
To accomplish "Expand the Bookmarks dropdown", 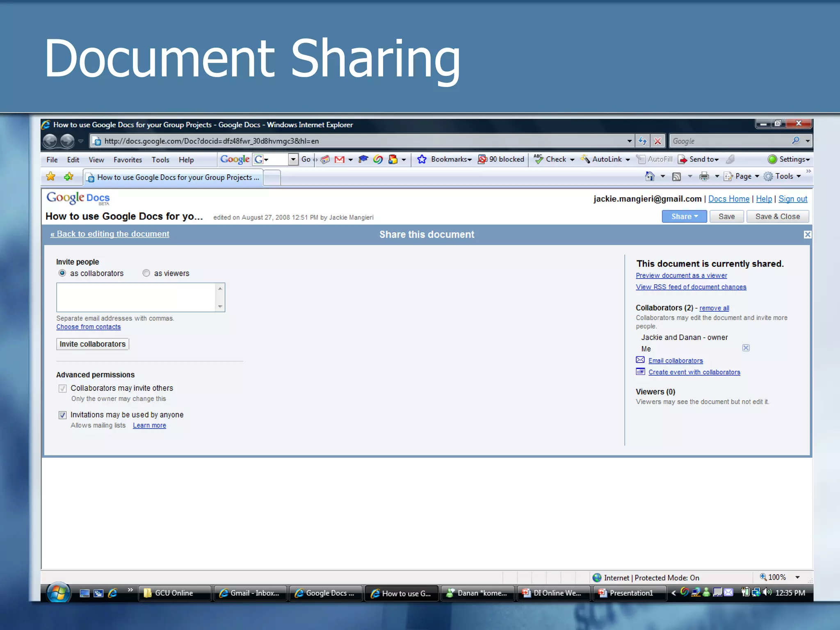I will pyautogui.click(x=470, y=160).
